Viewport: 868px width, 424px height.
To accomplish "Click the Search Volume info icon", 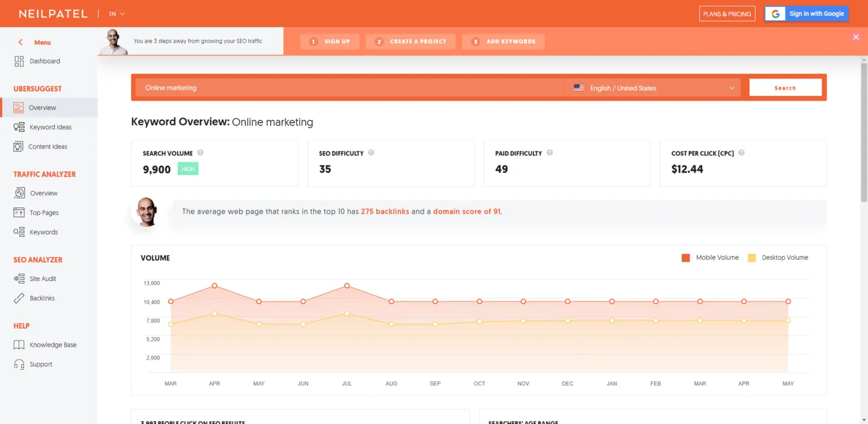I will pos(200,153).
